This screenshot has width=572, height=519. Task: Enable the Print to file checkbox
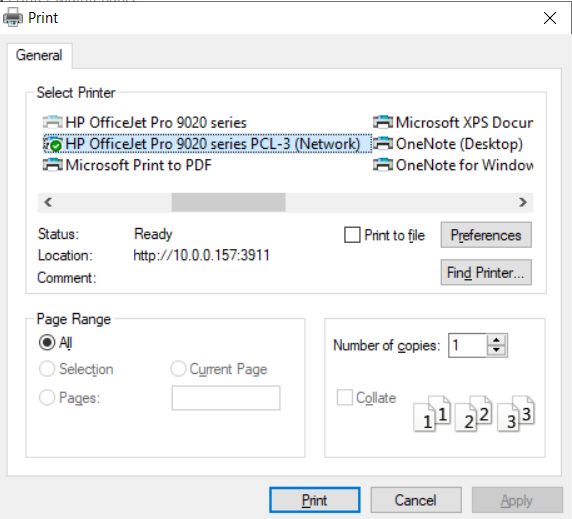352,235
